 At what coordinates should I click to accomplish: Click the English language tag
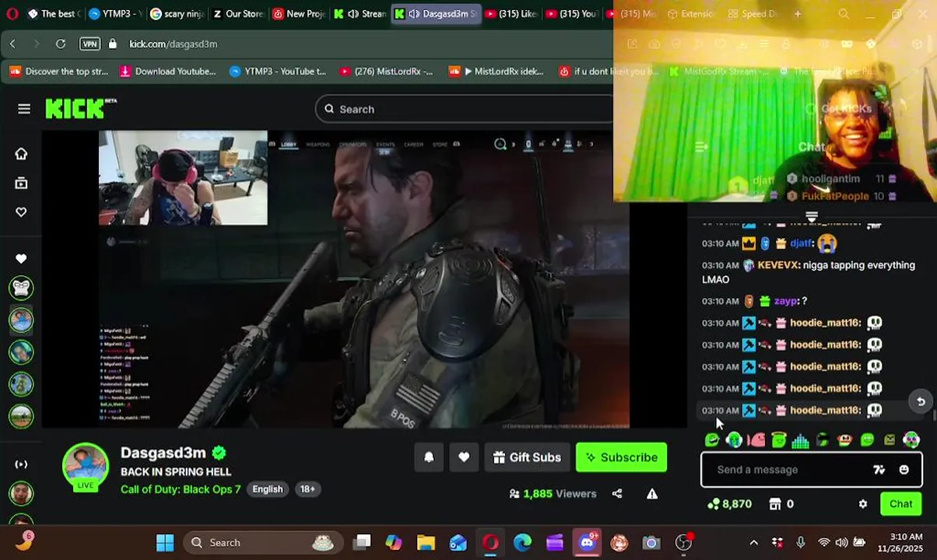[267, 489]
